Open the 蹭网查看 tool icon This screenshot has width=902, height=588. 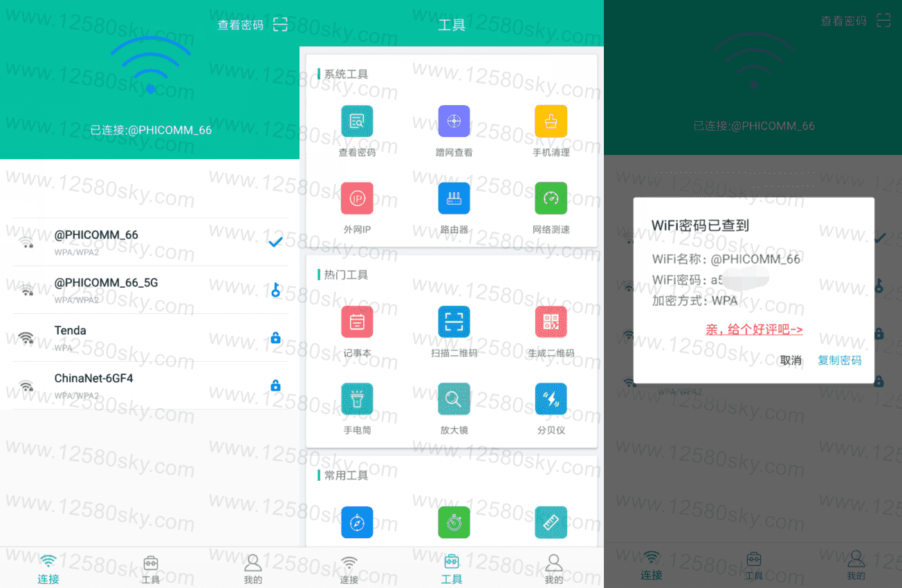click(454, 121)
